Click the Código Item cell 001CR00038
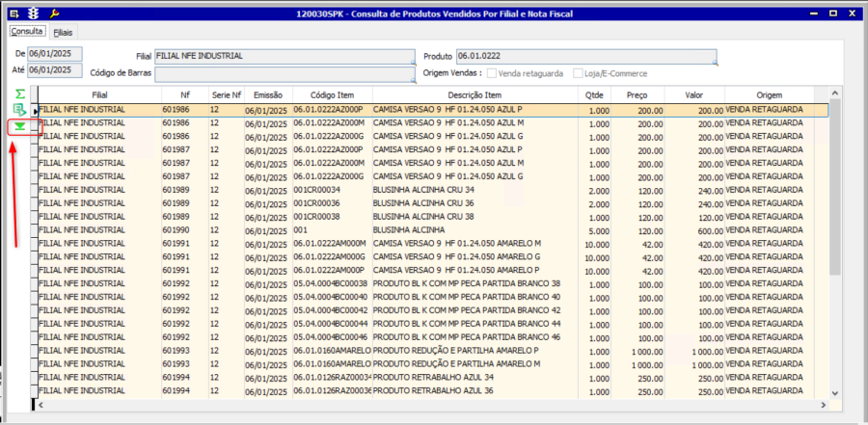868x425 pixels. (x=332, y=217)
